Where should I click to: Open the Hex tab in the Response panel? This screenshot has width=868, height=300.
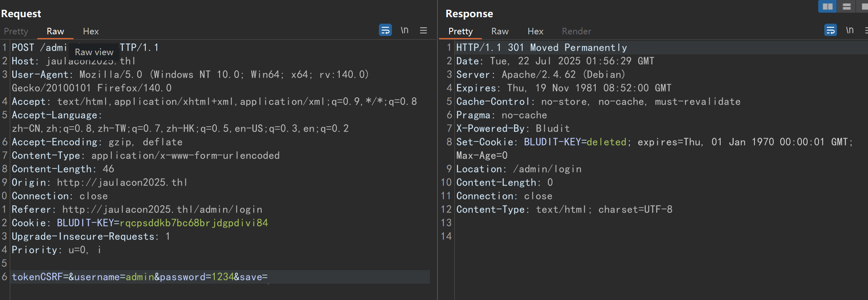(x=535, y=31)
